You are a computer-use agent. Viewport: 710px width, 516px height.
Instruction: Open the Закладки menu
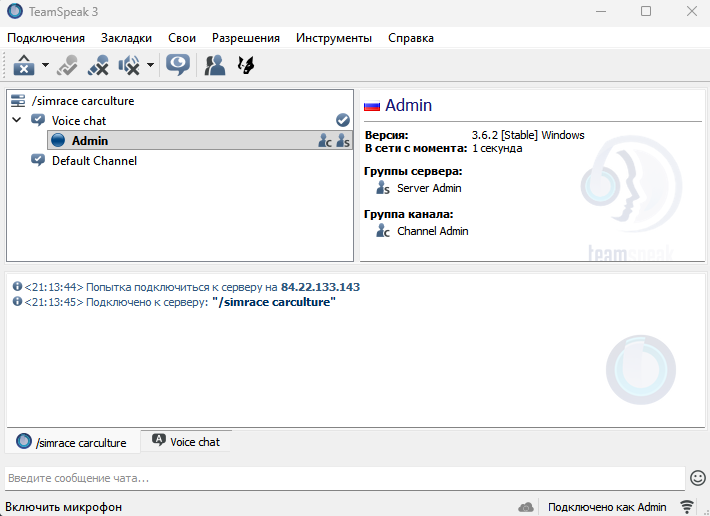pos(126,38)
